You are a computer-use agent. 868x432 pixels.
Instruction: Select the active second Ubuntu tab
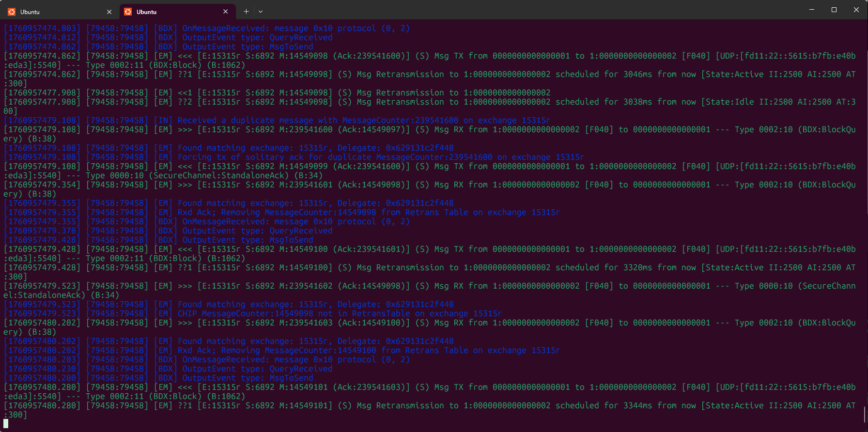(170, 12)
